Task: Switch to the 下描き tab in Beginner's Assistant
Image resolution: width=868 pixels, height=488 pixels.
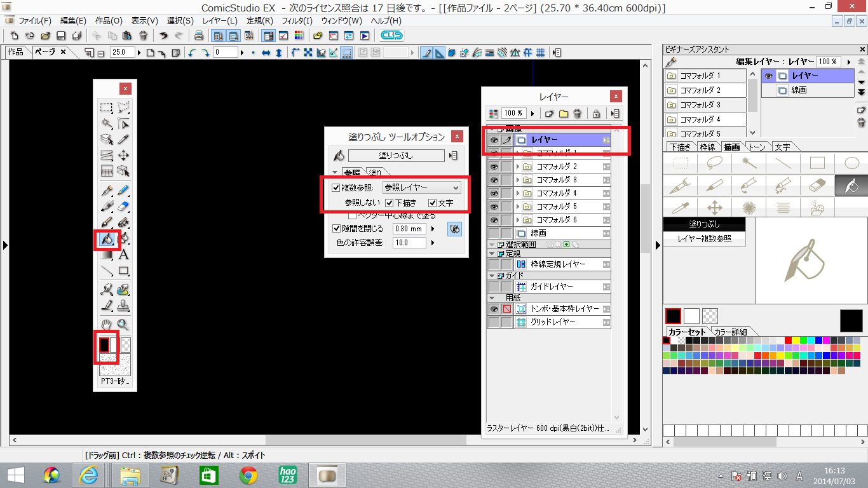Action: click(681, 147)
